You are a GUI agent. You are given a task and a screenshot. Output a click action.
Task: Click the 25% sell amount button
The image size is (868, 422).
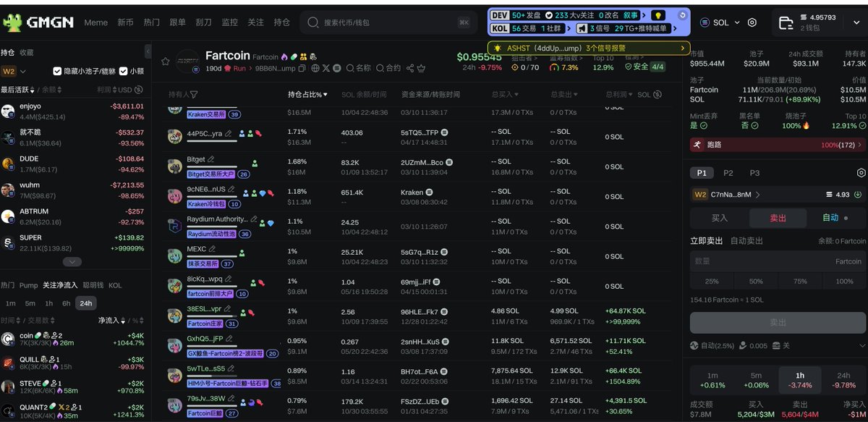pyautogui.click(x=712, y=281)
